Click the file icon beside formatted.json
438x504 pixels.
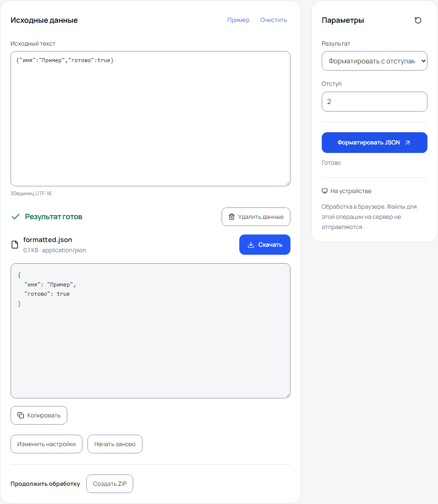pos(15,245)
